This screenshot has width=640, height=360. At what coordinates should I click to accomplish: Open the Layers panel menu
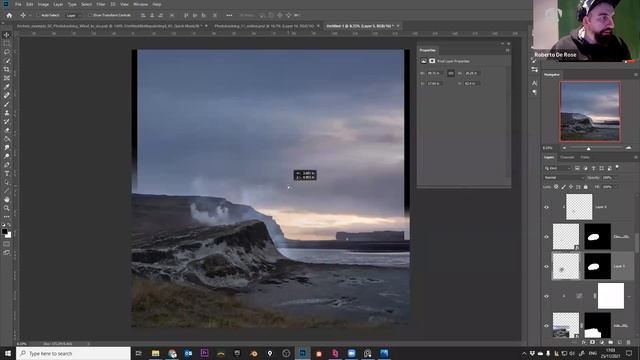[x=636, y=157]
